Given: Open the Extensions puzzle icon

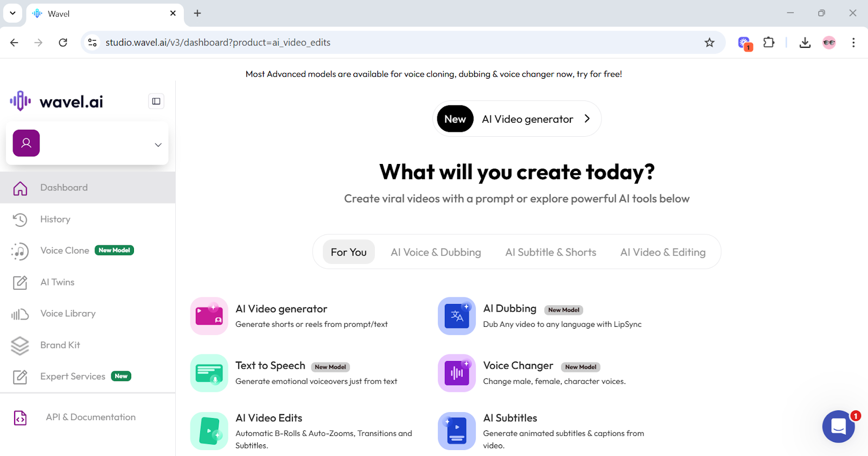Looking at the screenshot, I should pyautogui.click(x=769, y=42).
